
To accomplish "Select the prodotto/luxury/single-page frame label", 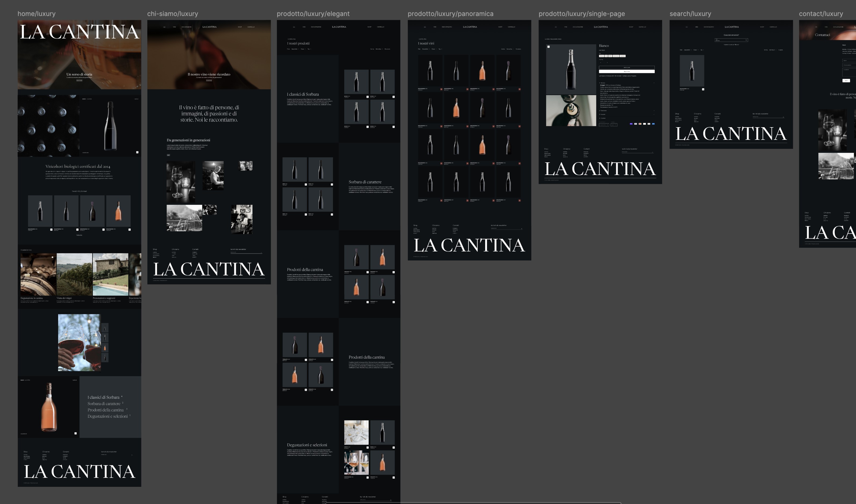I will pos(581,14).
